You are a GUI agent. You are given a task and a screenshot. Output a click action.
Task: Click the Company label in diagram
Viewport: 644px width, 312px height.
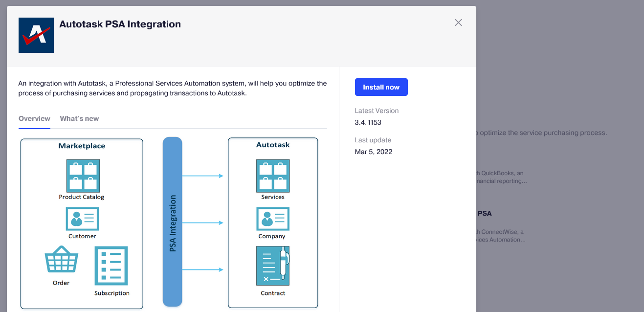(x=272, y=236)
